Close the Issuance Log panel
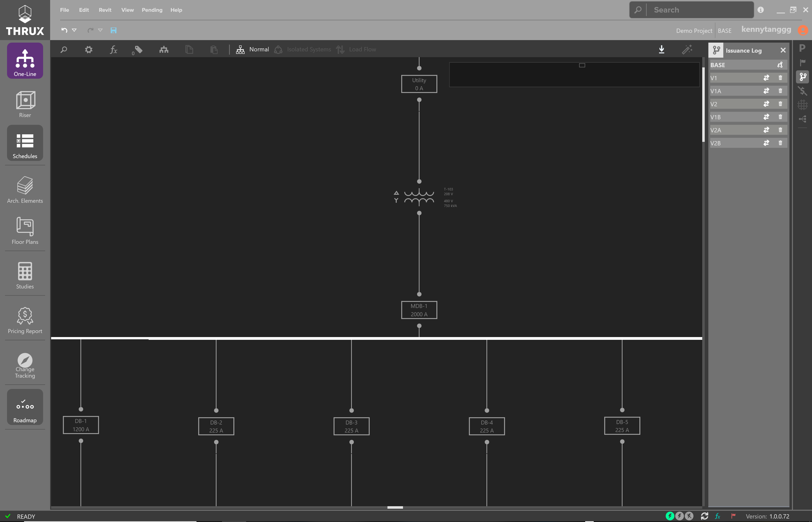The image size is (812, 522). [x=783, y=50]
